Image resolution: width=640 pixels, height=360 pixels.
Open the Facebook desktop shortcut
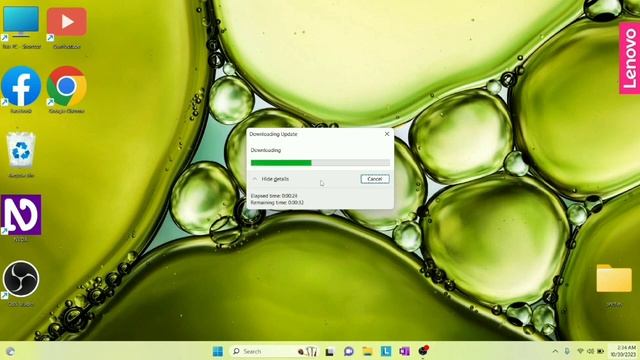pyautogui.click(x=21, y=90)
